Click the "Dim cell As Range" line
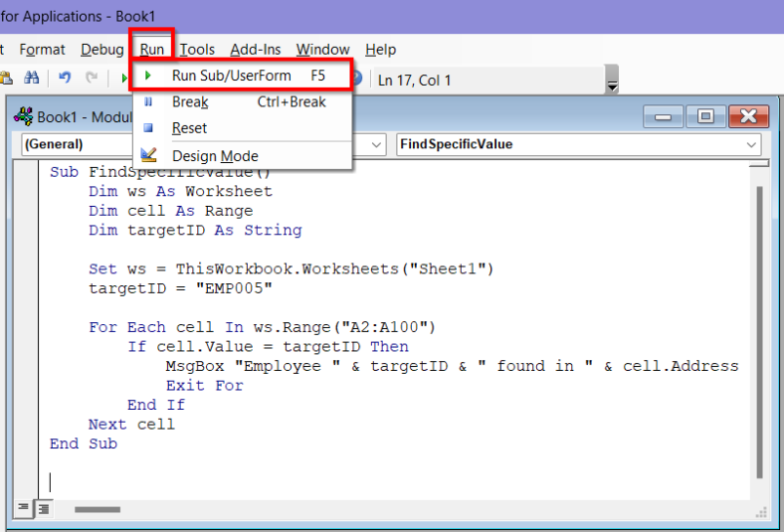Screen dimensions: 784x532 [170, 211]
